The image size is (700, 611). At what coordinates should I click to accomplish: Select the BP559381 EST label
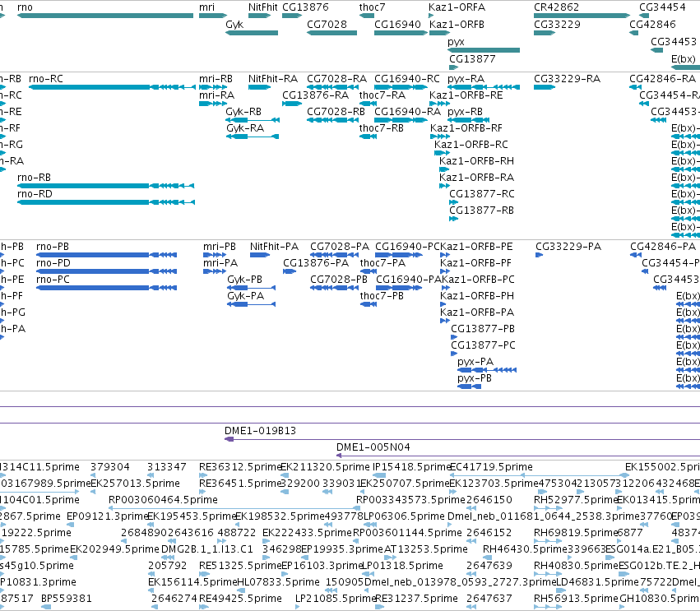point(67,599)
